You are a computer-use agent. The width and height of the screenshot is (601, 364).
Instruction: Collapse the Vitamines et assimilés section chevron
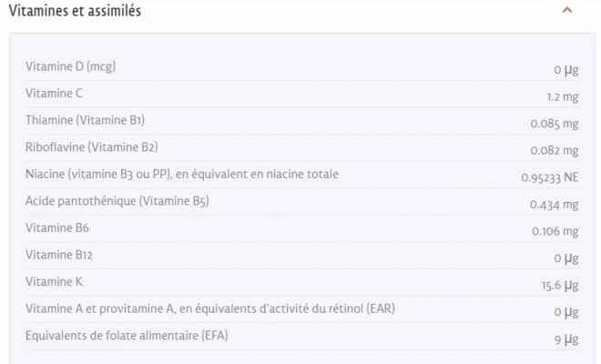567,11
